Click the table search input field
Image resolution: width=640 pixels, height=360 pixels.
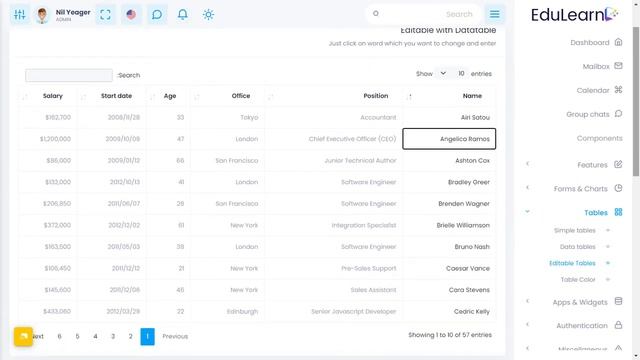coord(69,75)
